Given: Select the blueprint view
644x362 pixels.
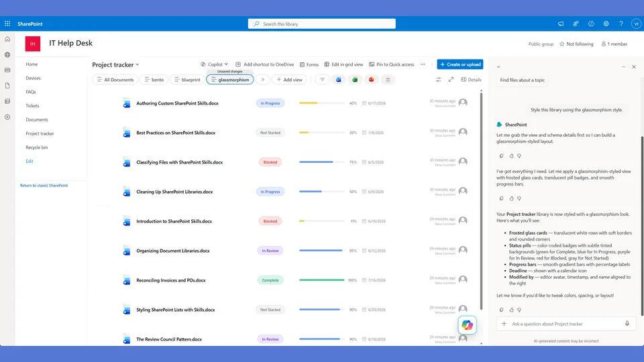Looking at the screenshot, I should (187, 80).
